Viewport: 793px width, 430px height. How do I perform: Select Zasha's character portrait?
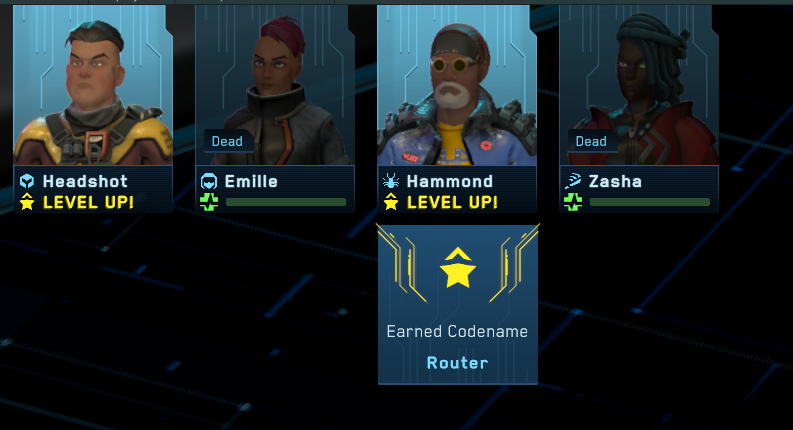click(639, 85)
